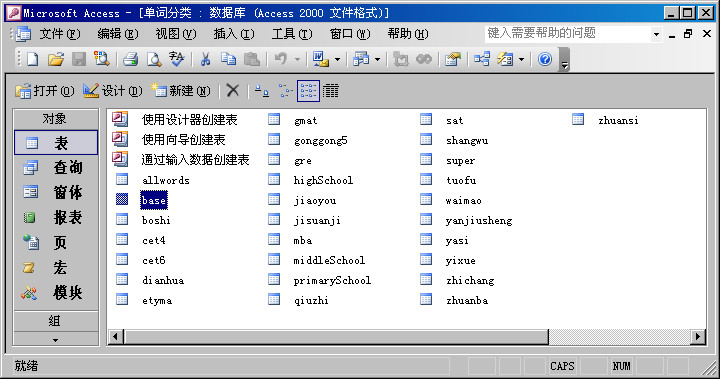Click the Paste clipboard icon
720x379 pixels.
[252, 59]
